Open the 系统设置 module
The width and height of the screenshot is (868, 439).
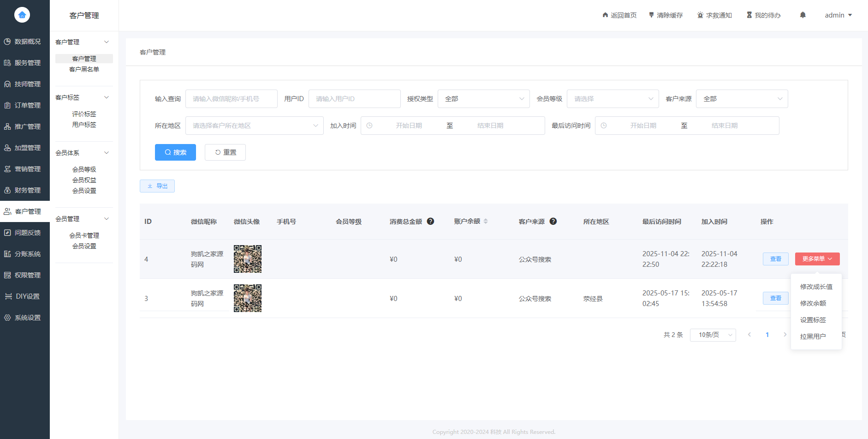point(25,317)
